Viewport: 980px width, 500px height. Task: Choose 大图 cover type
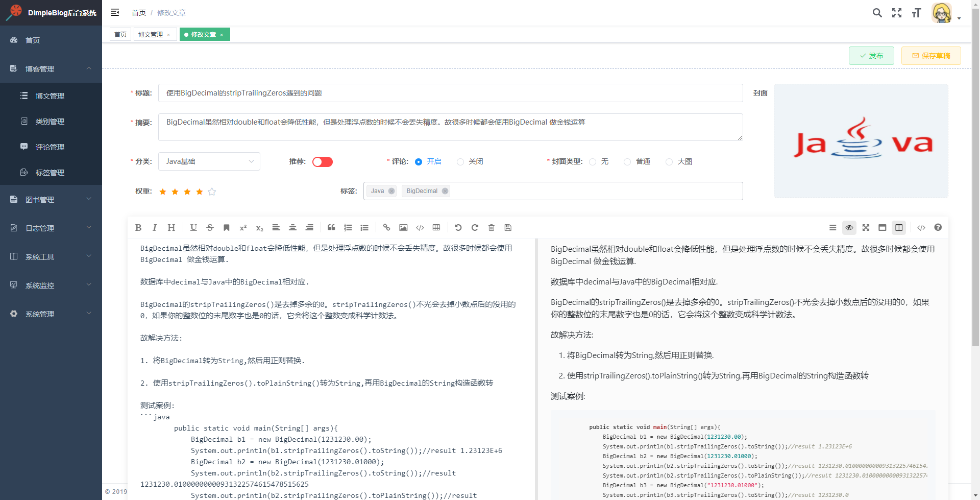click(x=679, y=161)
